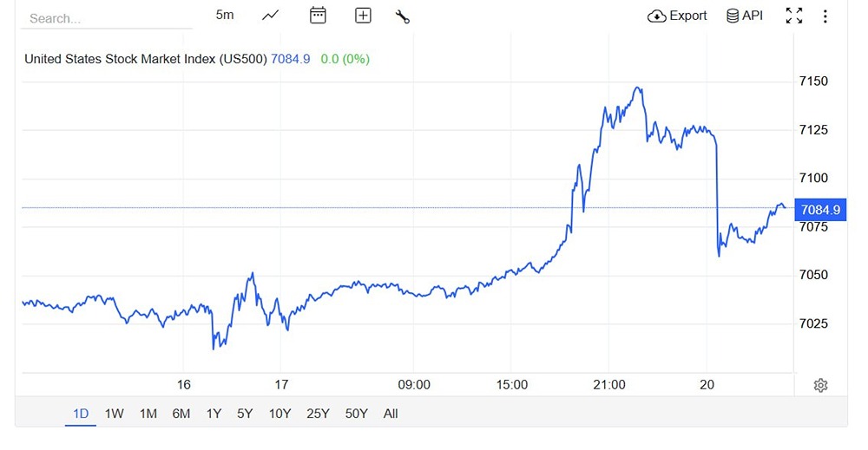Enter fullscreen chart mode
Image resolution: width=868 pixels, height=450 pixels.
pyautogui.click(x=793, y=16)
